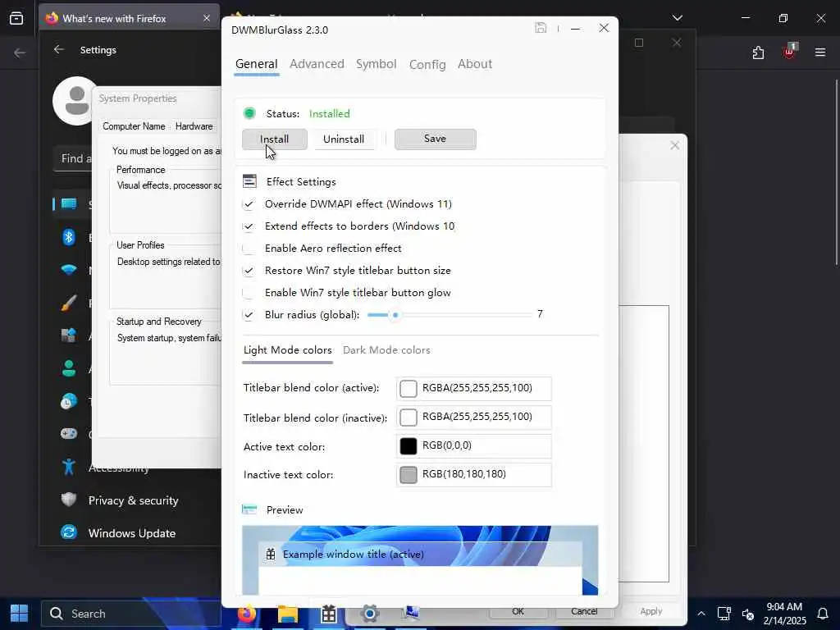
Task: Click OK in the background dialog
Action: (518, 611)
